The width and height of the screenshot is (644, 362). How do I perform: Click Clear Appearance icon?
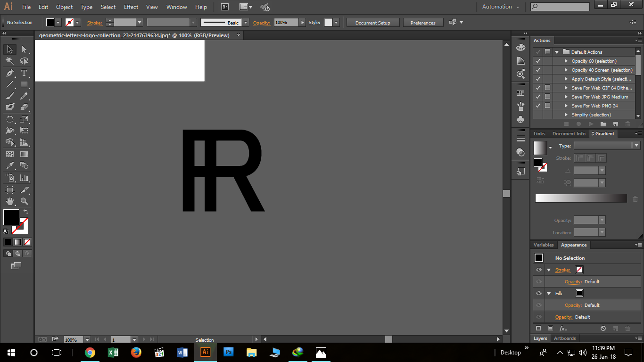(x=603, y=329)
